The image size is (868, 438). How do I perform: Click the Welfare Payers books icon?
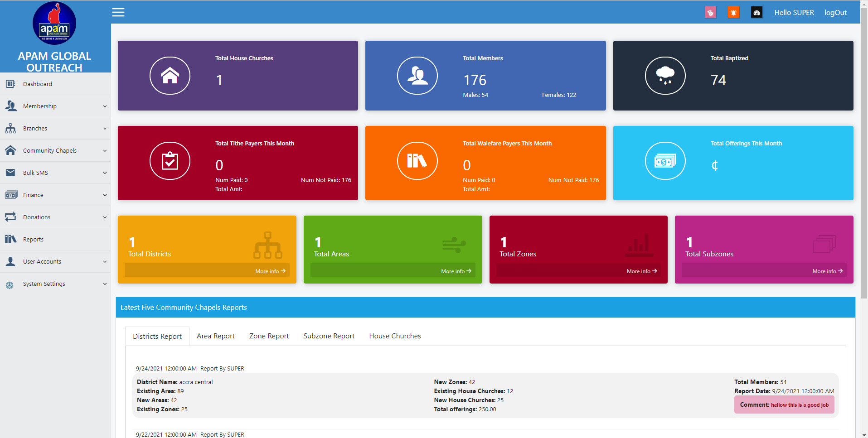(x=417, y=161)
